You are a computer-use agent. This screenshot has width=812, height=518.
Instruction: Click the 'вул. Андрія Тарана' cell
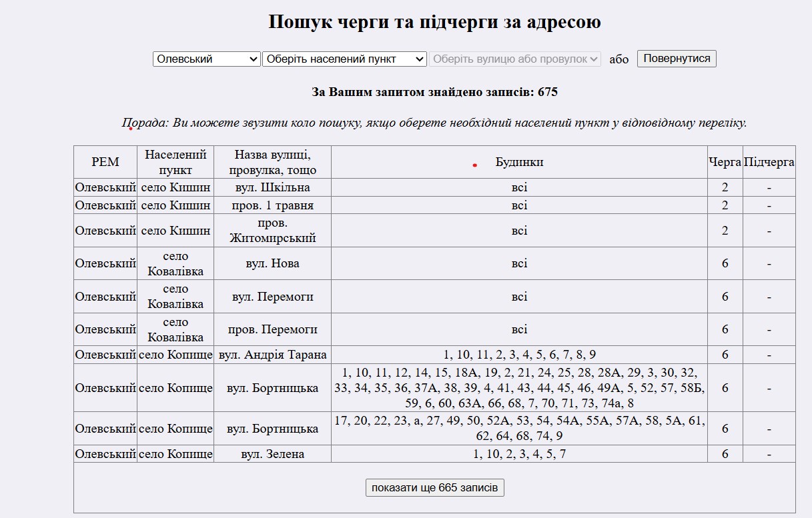[272, 355]
